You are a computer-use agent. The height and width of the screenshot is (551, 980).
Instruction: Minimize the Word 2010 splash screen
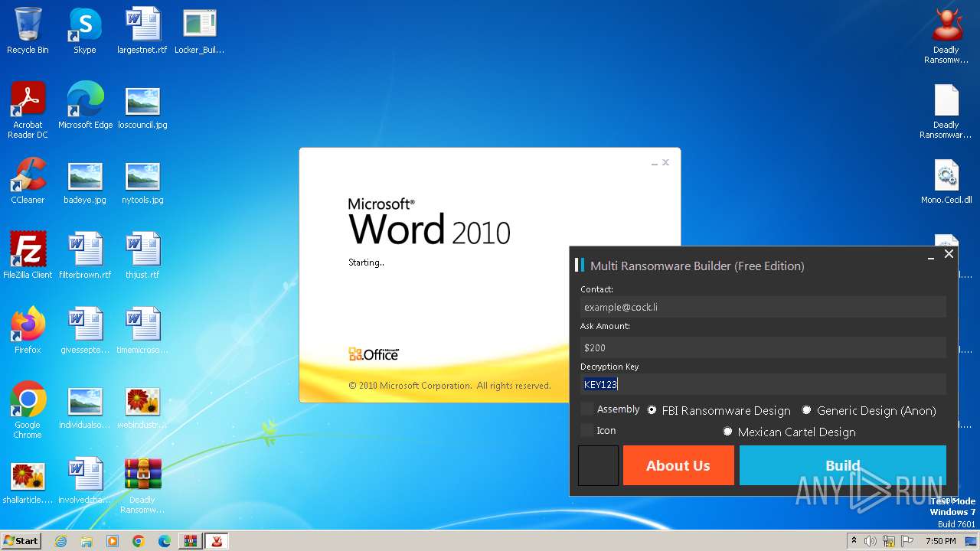coord(655,163)
